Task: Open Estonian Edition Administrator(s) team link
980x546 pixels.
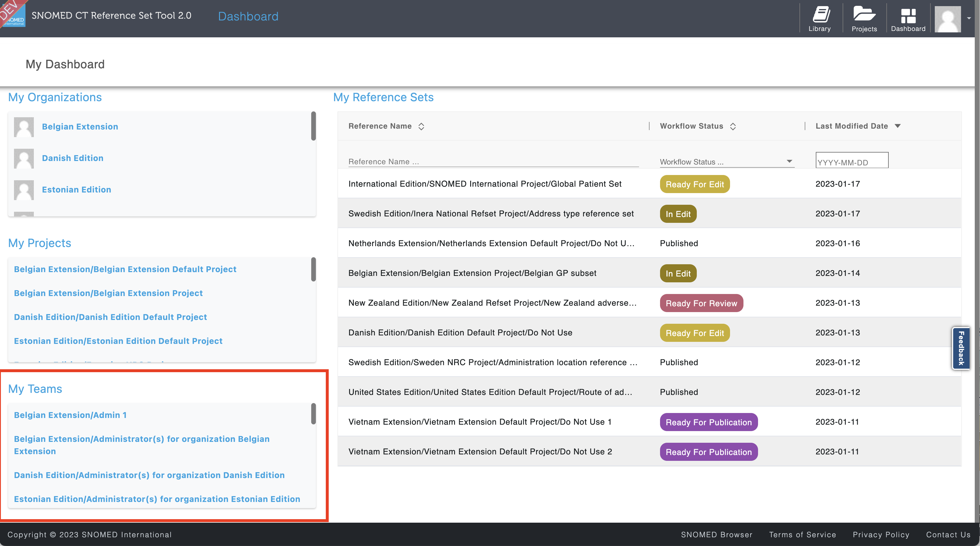Action: (157, 499)
